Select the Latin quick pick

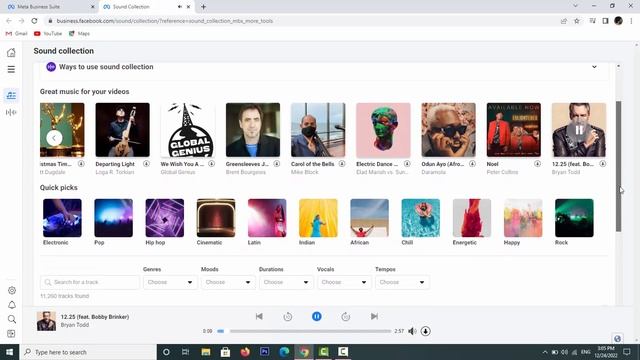[x=267, y=218]
